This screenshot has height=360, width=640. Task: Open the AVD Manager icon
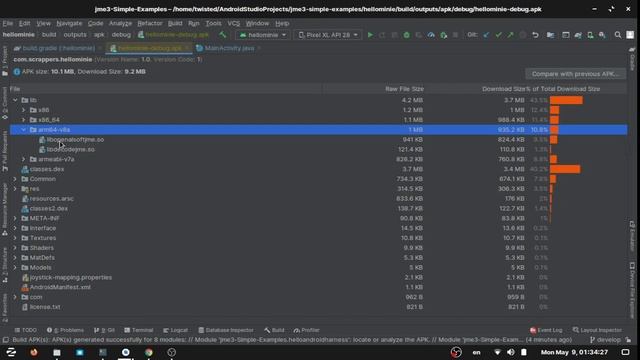(x=590, y=35)
